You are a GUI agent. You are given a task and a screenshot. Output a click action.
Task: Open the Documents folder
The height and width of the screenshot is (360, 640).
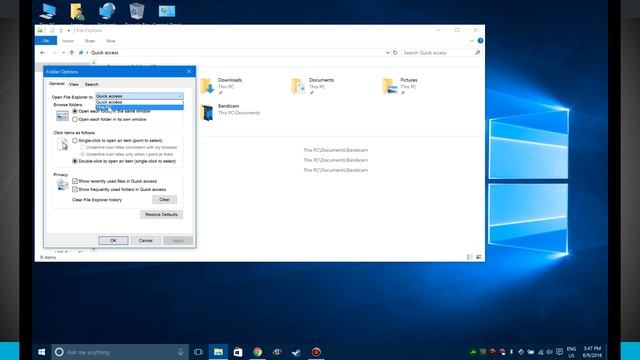click(313, 86)
